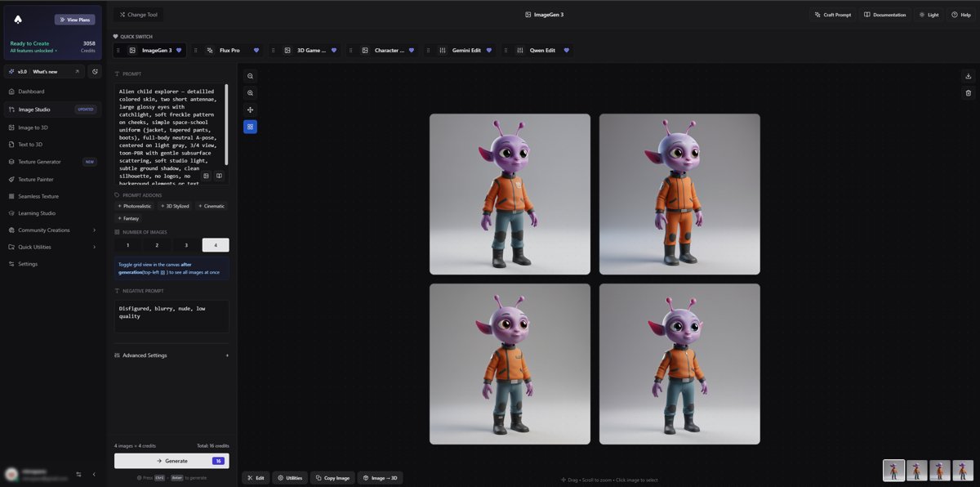Click Flux Pro drag handle
The width and height of the screenshot is (980, 487).
click(x=195, y=51)
